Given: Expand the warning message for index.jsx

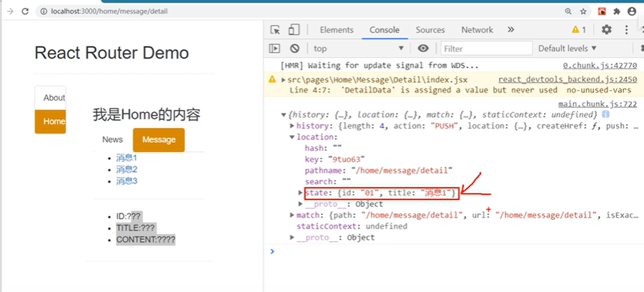Looking at the screenshot, I should [x=283, y=79].
